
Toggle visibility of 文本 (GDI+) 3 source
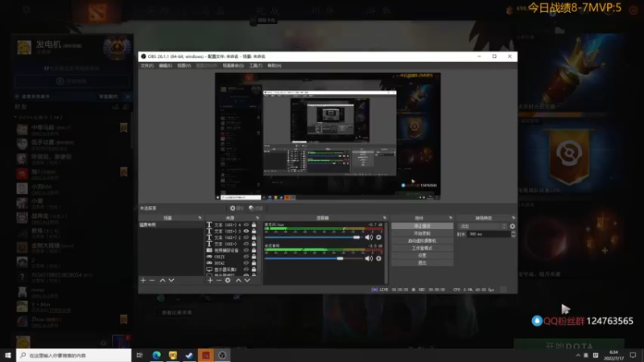click(246, 231)
